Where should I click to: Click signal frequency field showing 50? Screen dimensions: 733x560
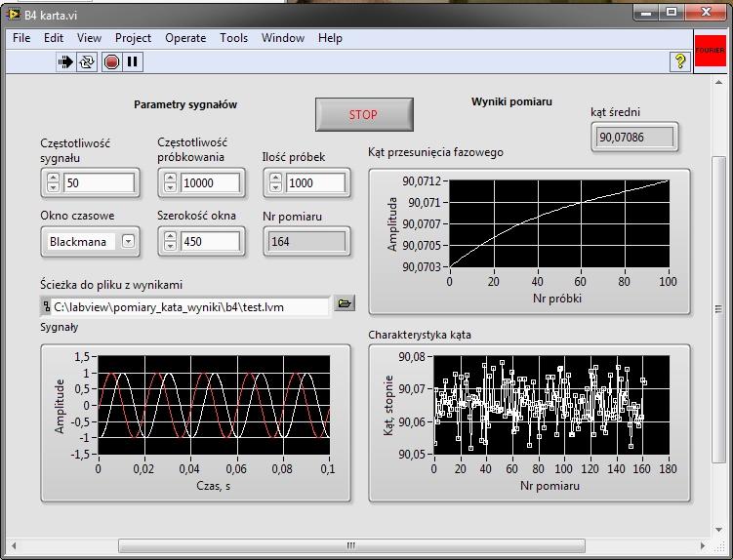(x=99, y=182)
